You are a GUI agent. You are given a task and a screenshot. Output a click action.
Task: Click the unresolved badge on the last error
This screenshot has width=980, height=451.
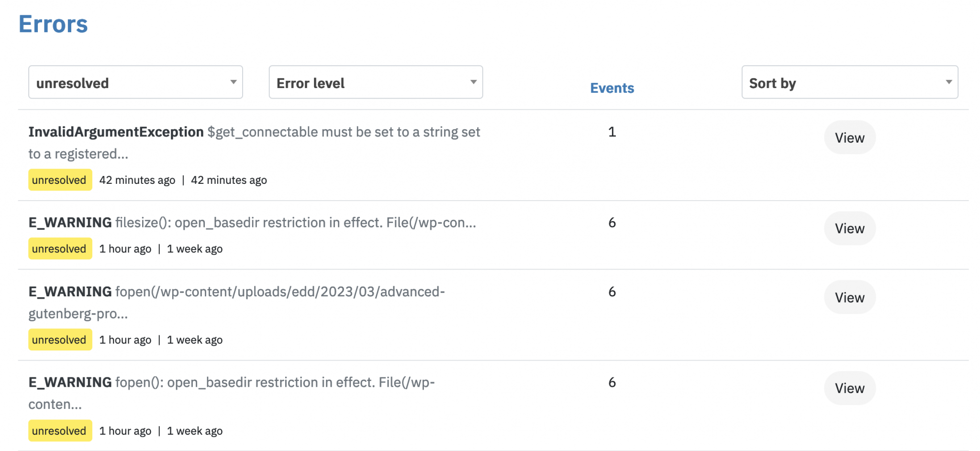pyautogui.click(x=60, y=430)
